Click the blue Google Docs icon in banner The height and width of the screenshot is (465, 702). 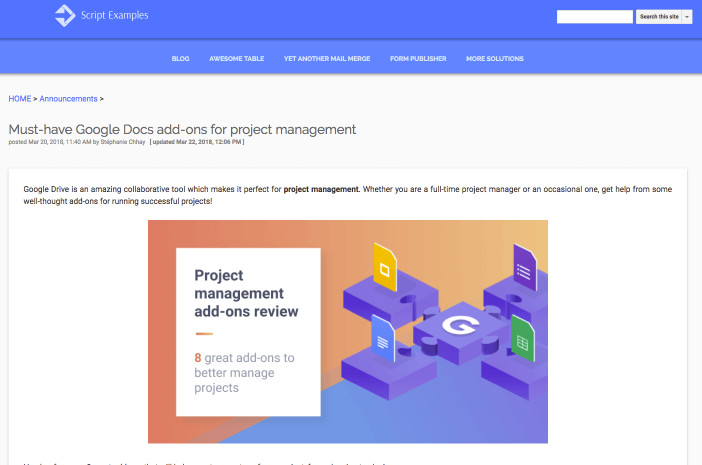(x=383, y=338)
